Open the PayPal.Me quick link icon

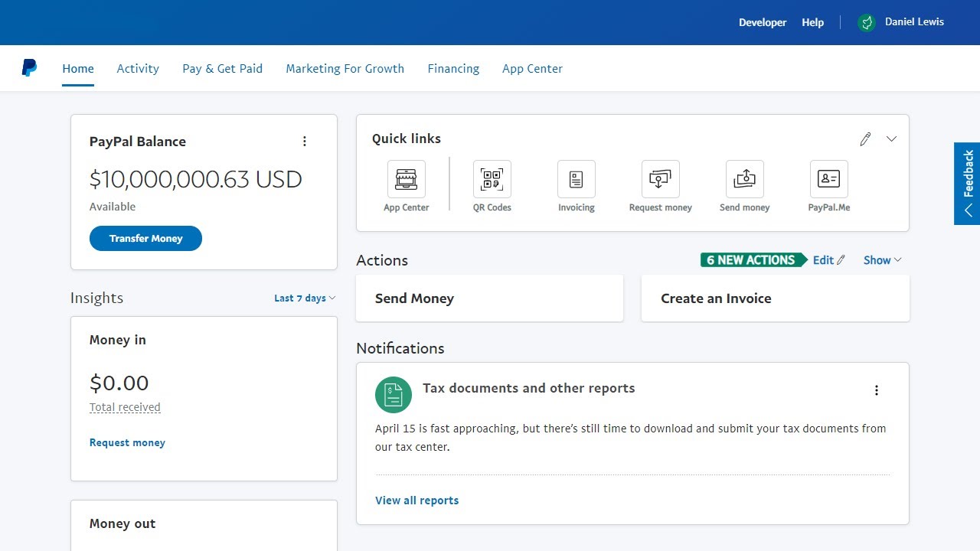829,179
